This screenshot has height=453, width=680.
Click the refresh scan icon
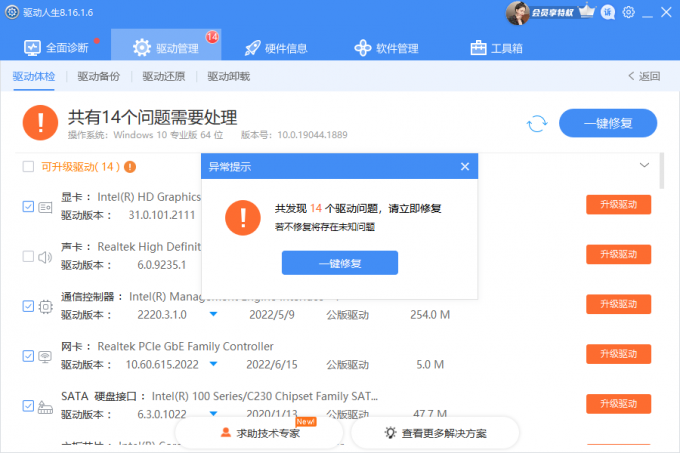pos(537,123)
